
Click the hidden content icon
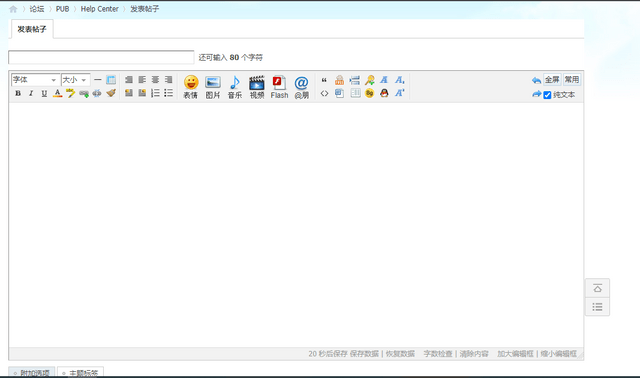coord(339,80)
